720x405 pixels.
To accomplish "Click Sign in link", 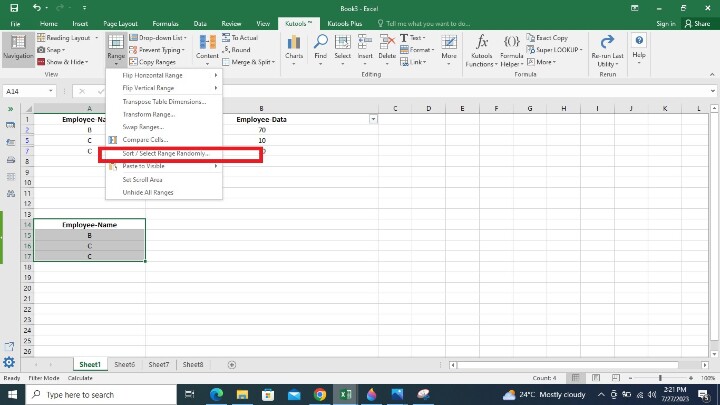I will (x=665, y=23).
